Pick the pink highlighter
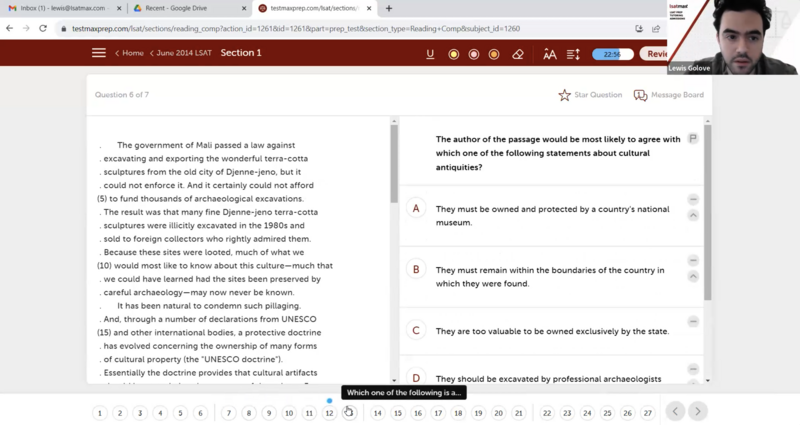This screenshot has width=800, height=425. pos(474,54)
